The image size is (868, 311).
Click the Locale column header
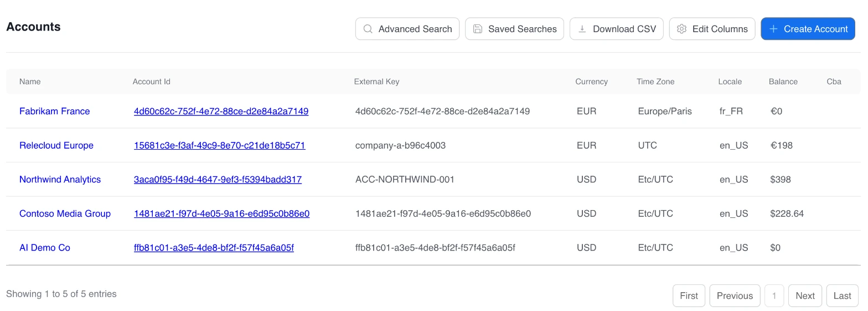[730, 81]
